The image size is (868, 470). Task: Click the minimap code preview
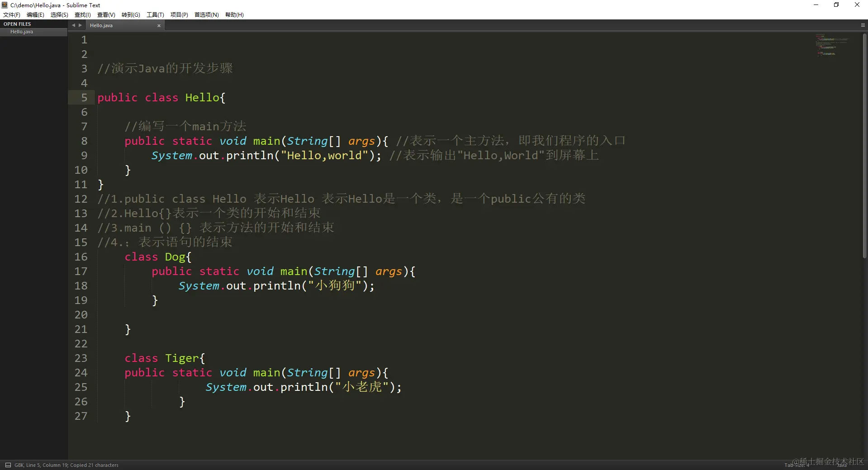tap(831, 45)
